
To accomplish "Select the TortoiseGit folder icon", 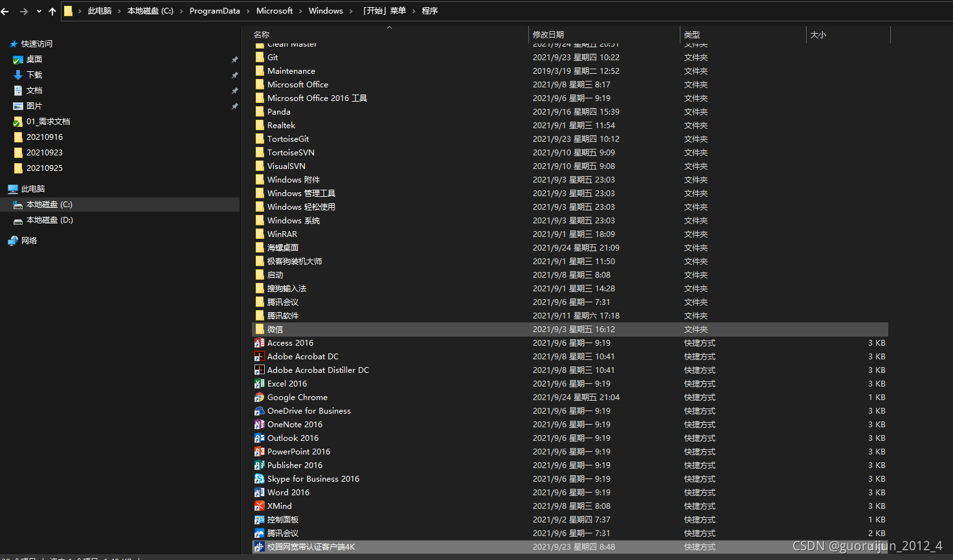I will click(260, 139).
